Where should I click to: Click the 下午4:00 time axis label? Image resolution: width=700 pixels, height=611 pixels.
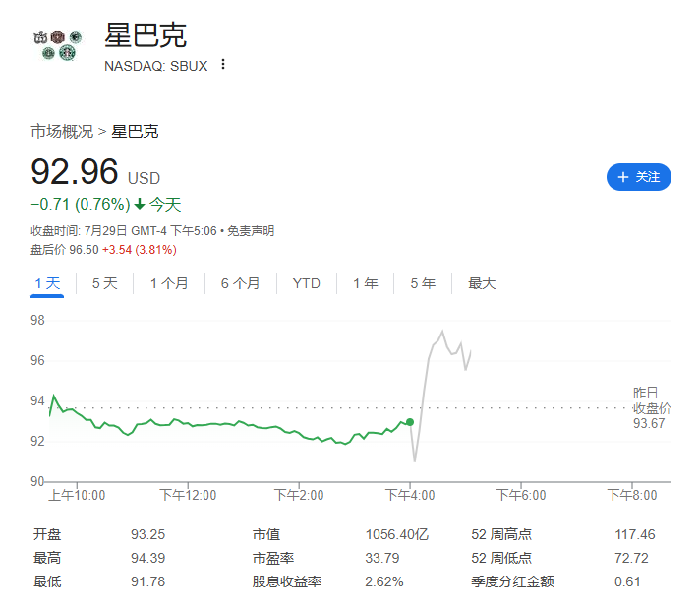pos(410,495)
